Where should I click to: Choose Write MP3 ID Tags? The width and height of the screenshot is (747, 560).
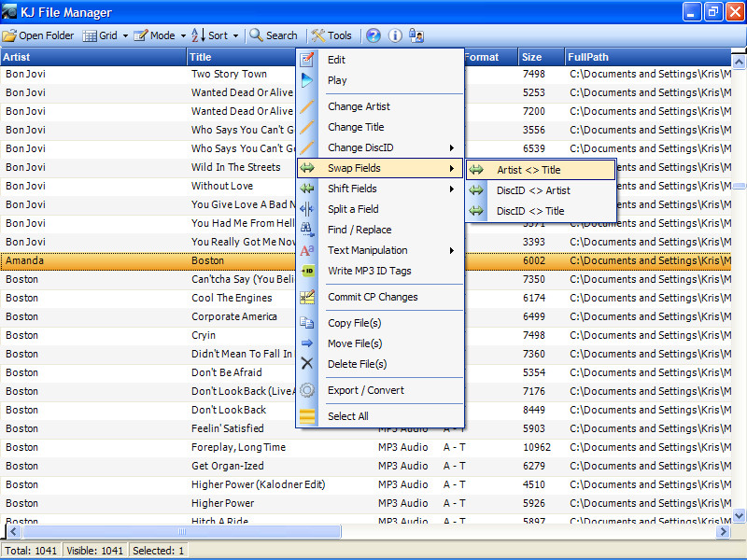pos(380,271)
